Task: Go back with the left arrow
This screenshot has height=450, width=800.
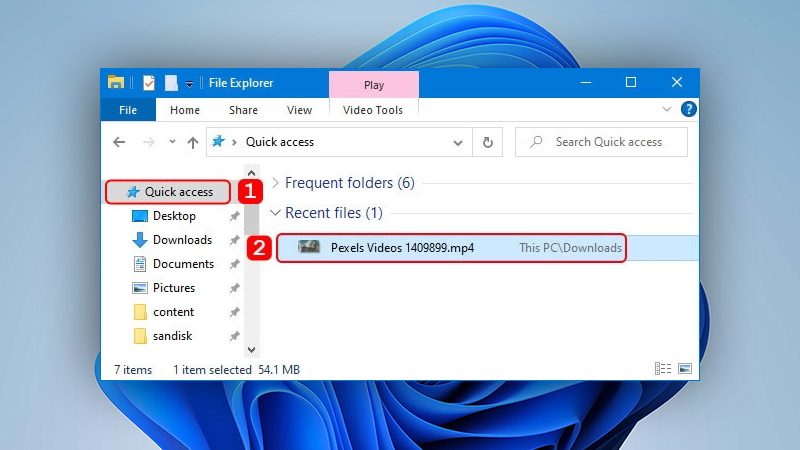Action: [119, 142]
